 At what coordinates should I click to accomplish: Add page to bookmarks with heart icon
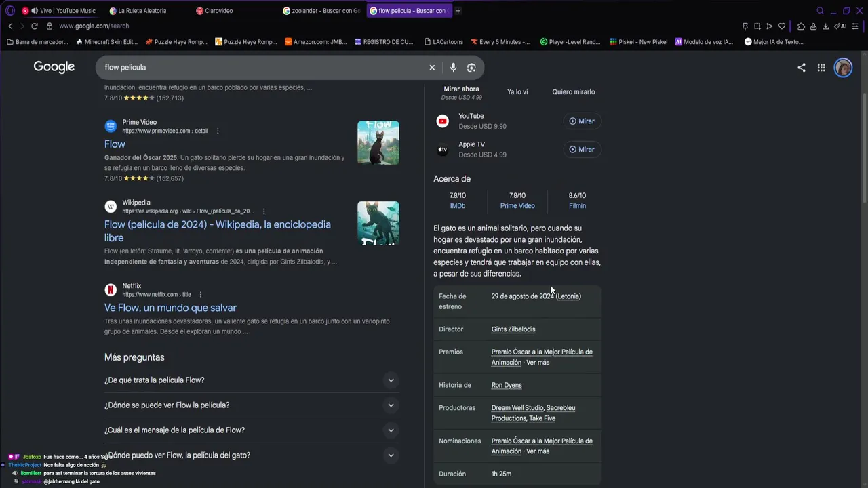782,26
